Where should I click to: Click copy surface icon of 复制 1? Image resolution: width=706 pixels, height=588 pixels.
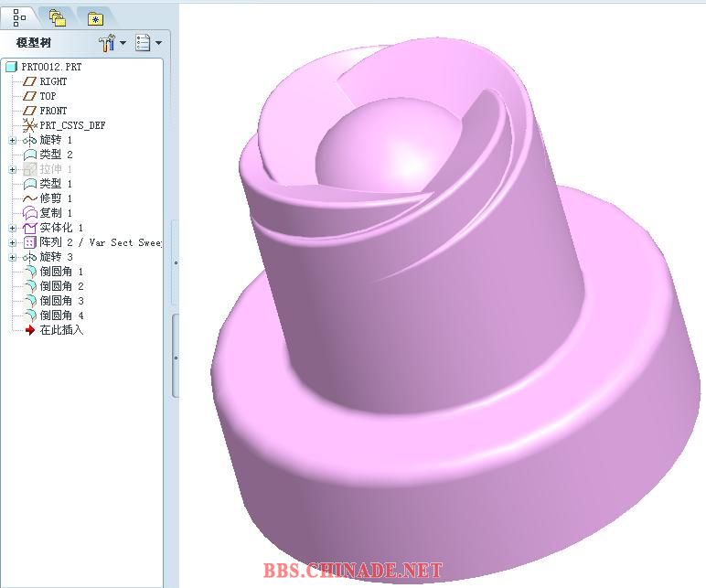coord(29,212)
